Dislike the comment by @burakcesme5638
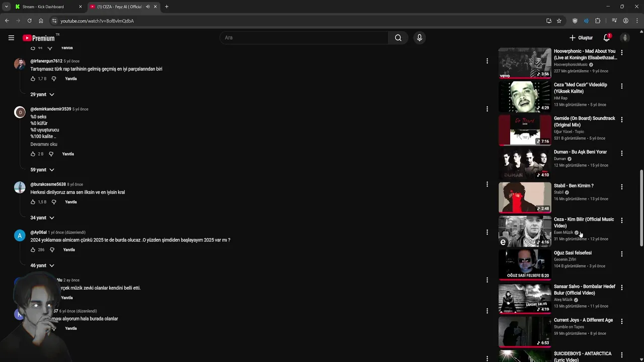This screenshot has width=644, height=362. click(54, 202)
